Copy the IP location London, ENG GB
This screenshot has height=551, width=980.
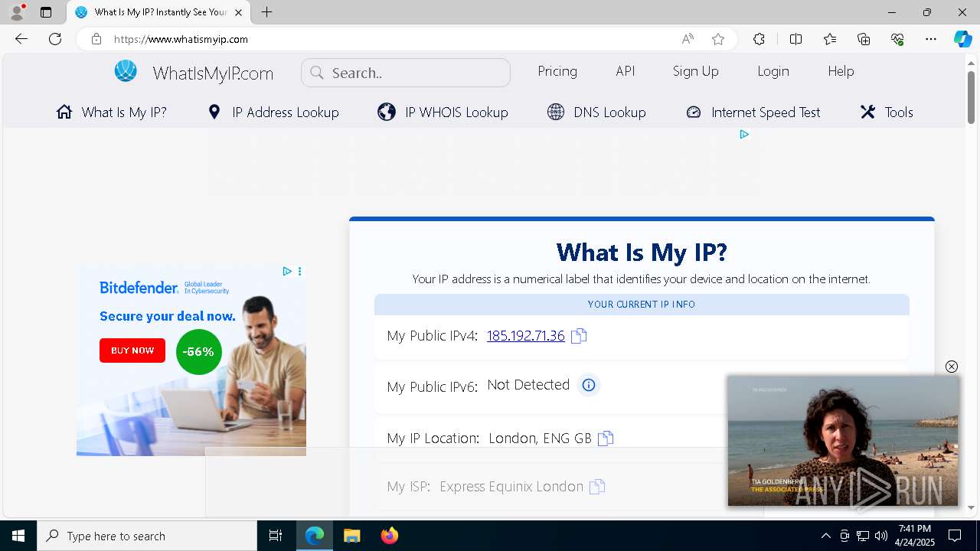pos(606,439)
